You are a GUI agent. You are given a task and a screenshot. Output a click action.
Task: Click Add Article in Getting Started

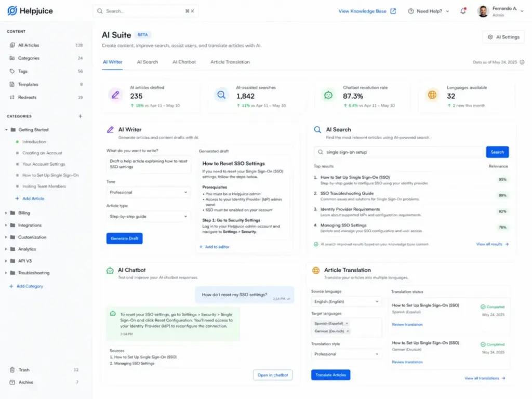(x=30, y=198)
